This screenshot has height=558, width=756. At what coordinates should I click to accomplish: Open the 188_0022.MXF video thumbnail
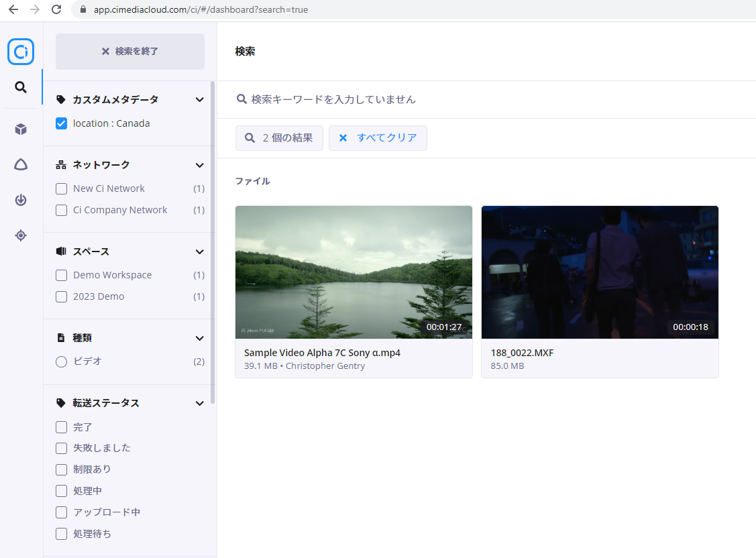(600, 272)
